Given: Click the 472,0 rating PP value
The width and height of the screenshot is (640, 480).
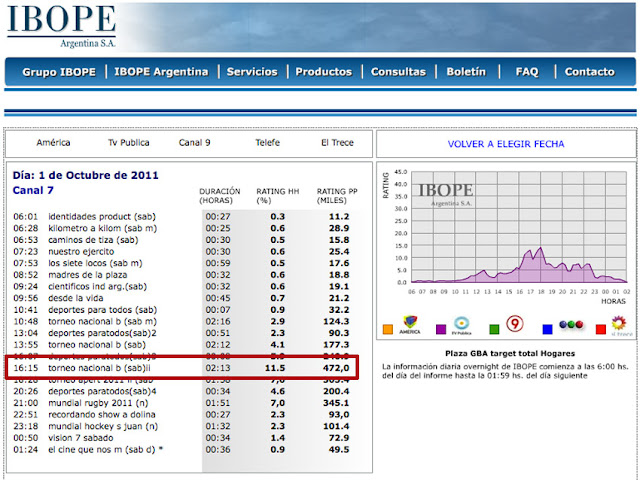Looking at the screenshot, I should [336, 368].
